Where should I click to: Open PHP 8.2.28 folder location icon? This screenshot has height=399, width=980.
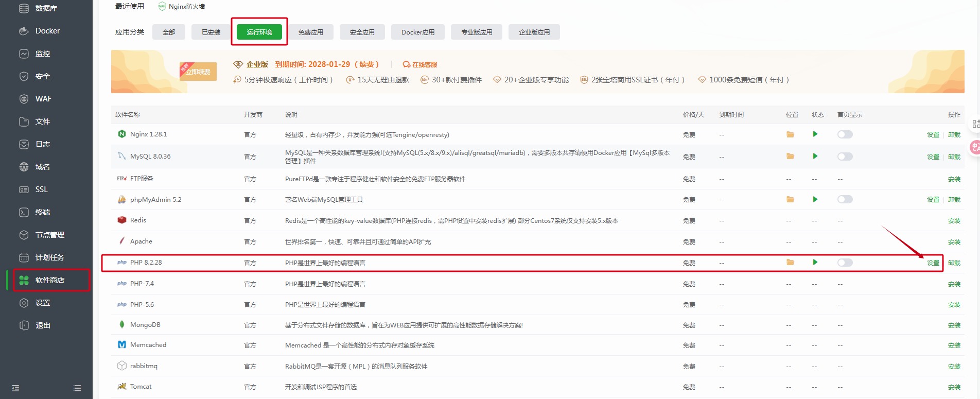pos(790,263)
